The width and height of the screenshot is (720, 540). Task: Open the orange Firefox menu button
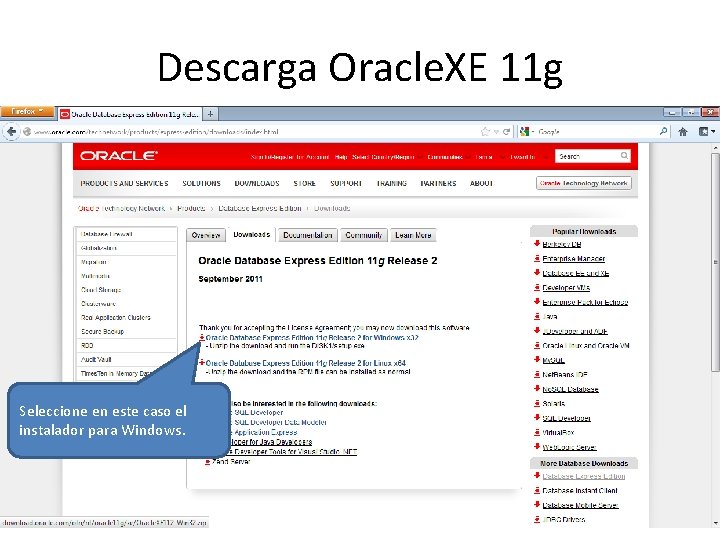[x=28, y=112]
